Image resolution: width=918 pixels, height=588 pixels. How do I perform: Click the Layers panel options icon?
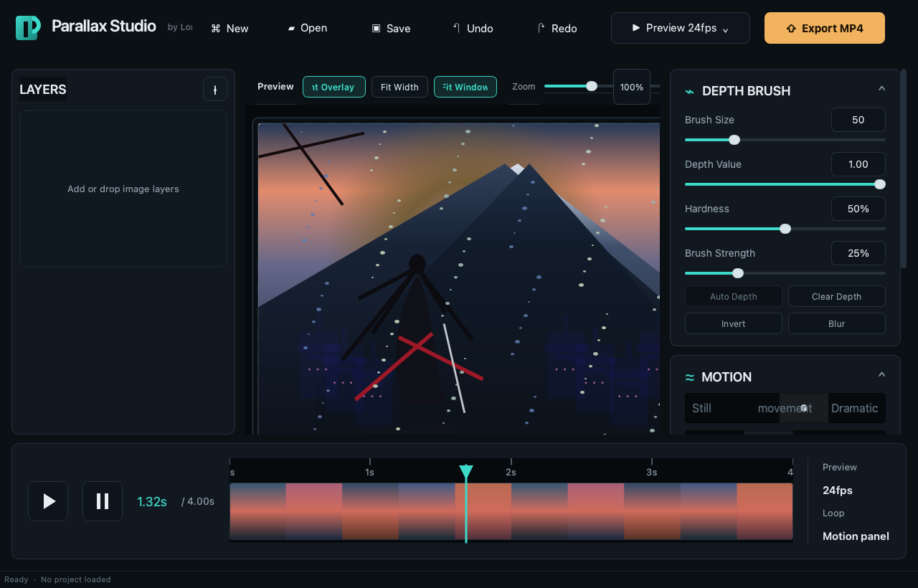click(x=215, y=90)
